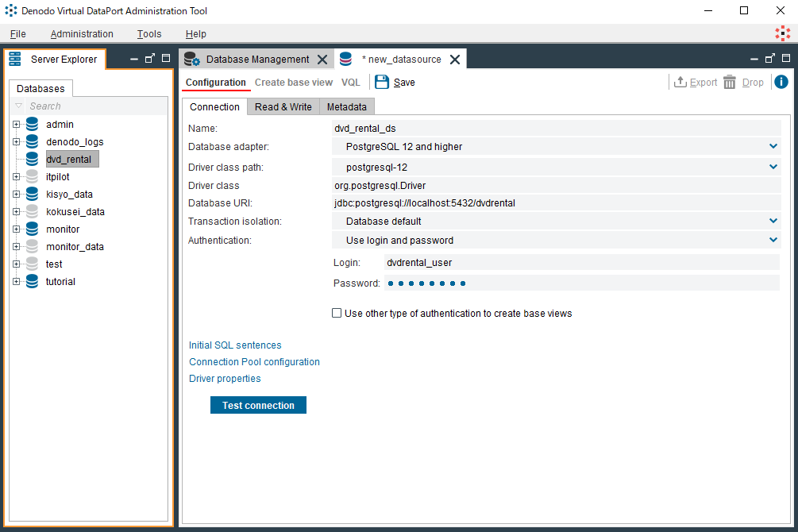The width and height of the screenshot is (798, 532).
Task: Click the Driver class field
Action: [556, 185]
